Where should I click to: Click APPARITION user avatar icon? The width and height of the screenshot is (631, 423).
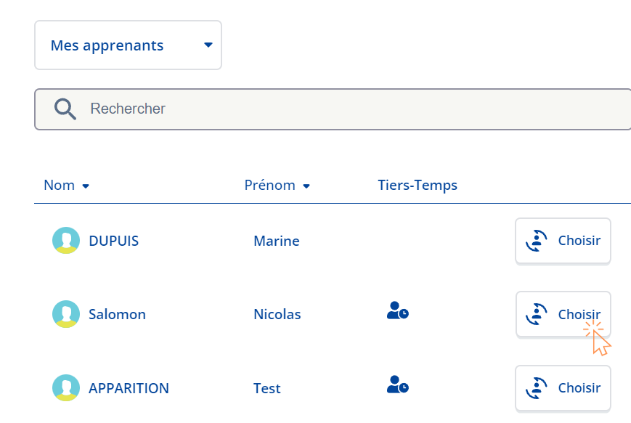click(66, 388)
